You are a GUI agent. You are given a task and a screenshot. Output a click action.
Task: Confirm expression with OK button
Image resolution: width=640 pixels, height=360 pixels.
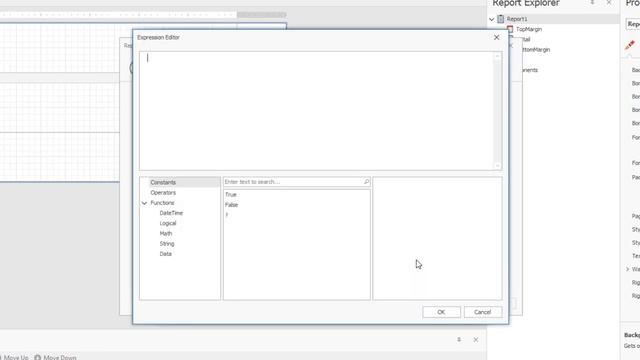441,312
